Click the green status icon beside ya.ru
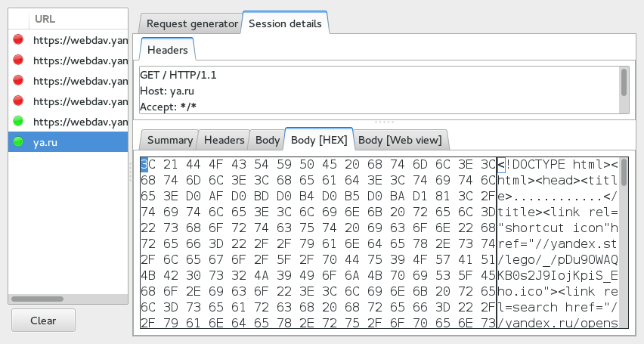The height and width of the screenshot is (344, 644). point(19,141)
